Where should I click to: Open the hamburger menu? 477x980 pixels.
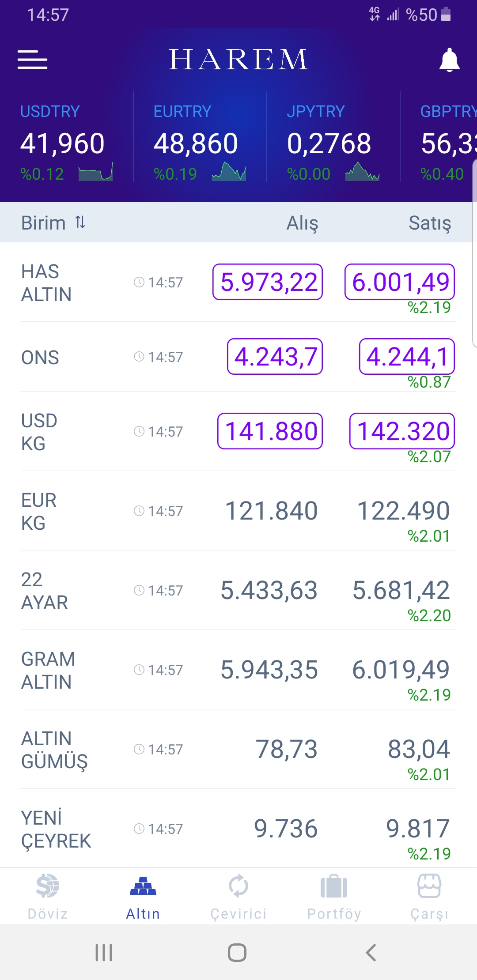coord(32,60)
